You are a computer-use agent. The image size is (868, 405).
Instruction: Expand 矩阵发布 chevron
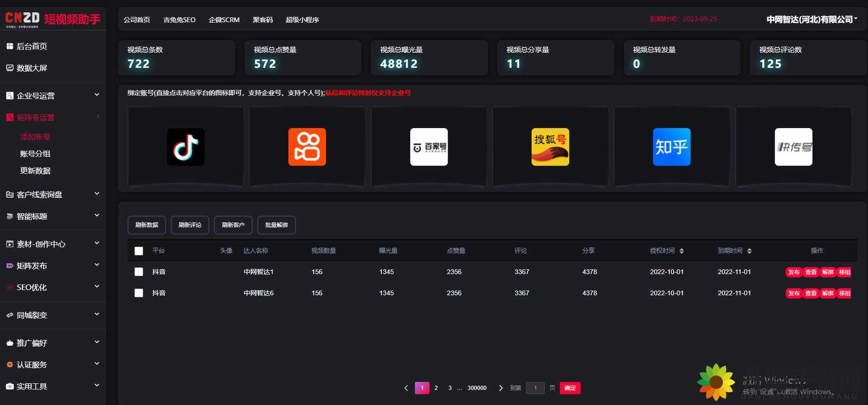point(97,265)
